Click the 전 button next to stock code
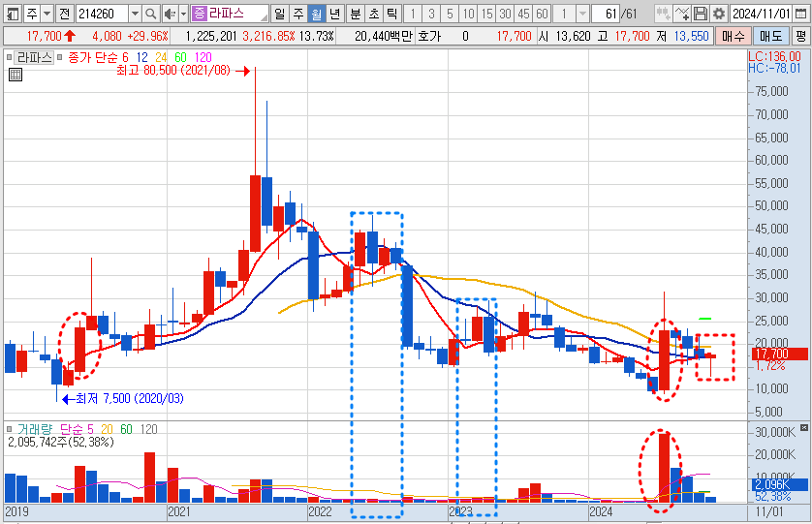Screen dimensions: 812x524 coord(65,14)
